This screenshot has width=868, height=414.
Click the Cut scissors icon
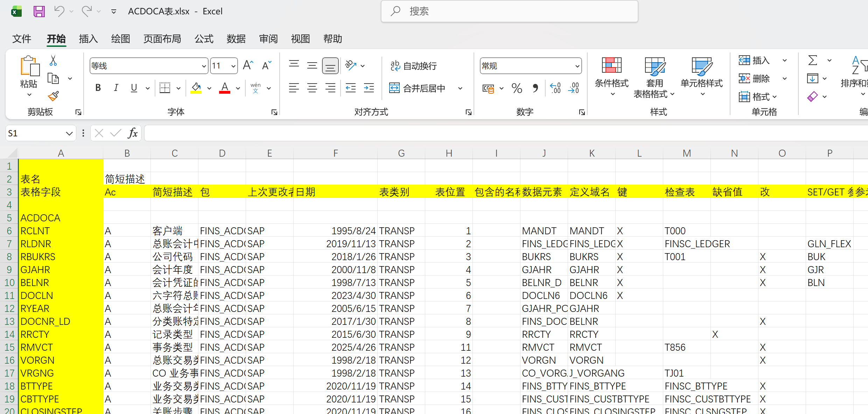pos(53,61)
